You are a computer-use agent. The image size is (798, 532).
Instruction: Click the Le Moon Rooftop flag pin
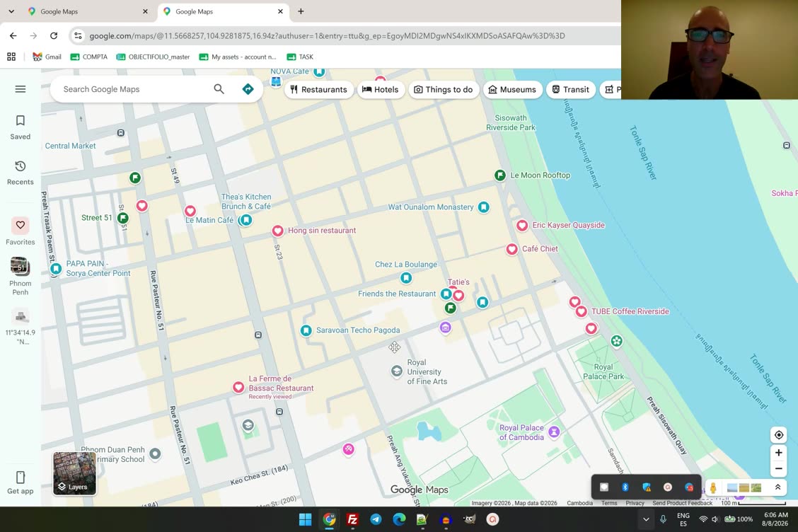tap(500, 175)
